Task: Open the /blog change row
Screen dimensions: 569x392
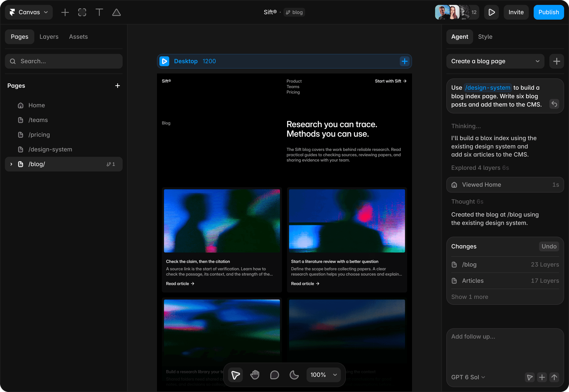Action: point(505,265)
